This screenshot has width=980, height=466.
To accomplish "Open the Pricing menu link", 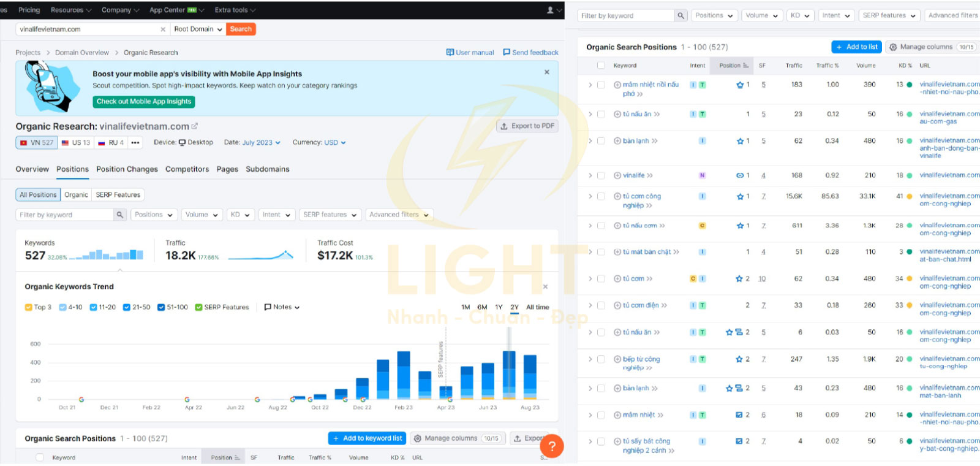I will pyautogui.click(x=29, y=10).
